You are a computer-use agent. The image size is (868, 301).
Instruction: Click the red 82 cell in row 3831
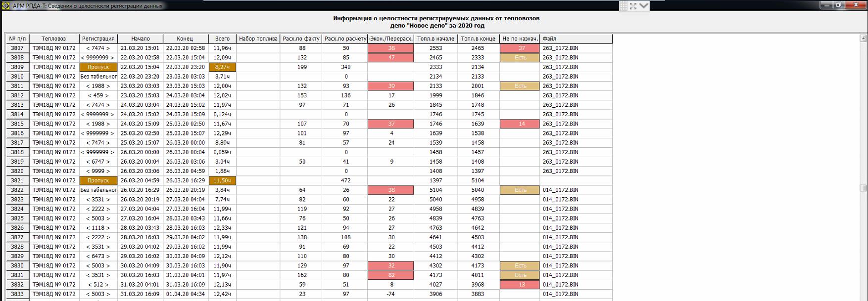[391, 275]
